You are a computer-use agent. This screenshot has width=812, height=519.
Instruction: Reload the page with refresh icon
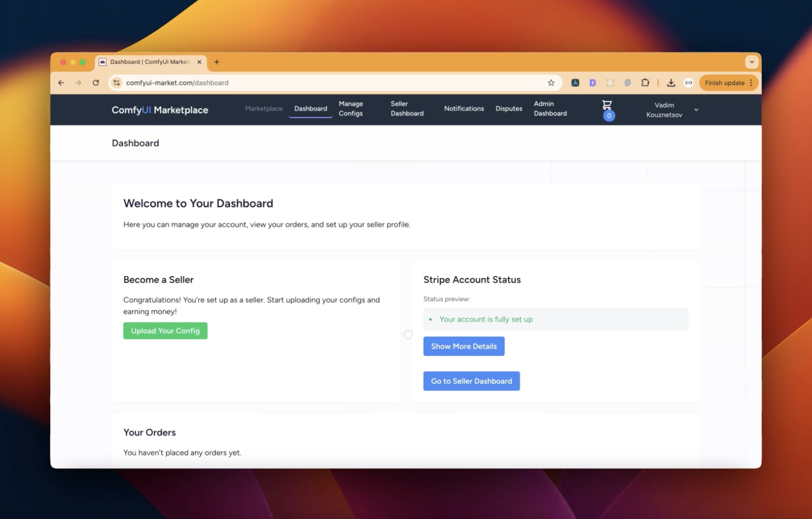pyautogui.click(x=96, y=83)
